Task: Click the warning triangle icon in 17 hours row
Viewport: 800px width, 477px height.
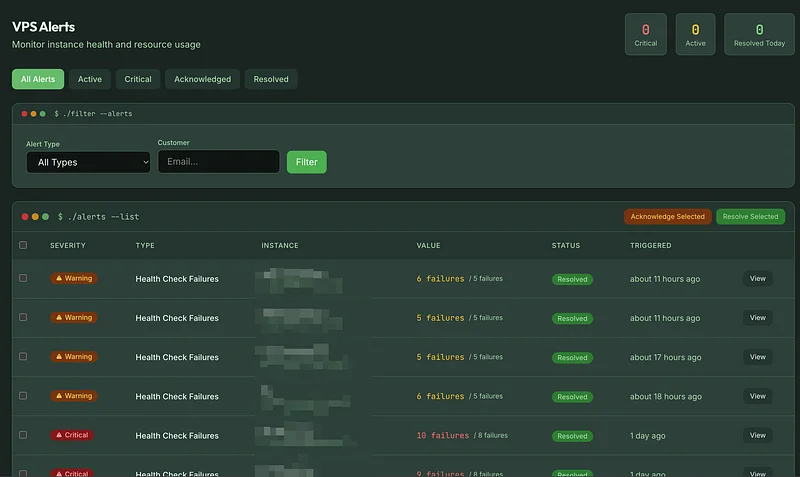Action: coord(59,357)
